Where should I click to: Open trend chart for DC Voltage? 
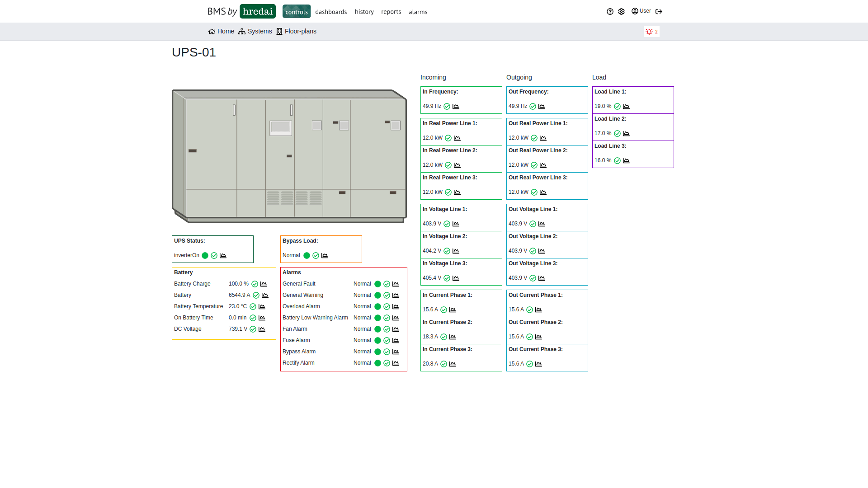point(262,329)
